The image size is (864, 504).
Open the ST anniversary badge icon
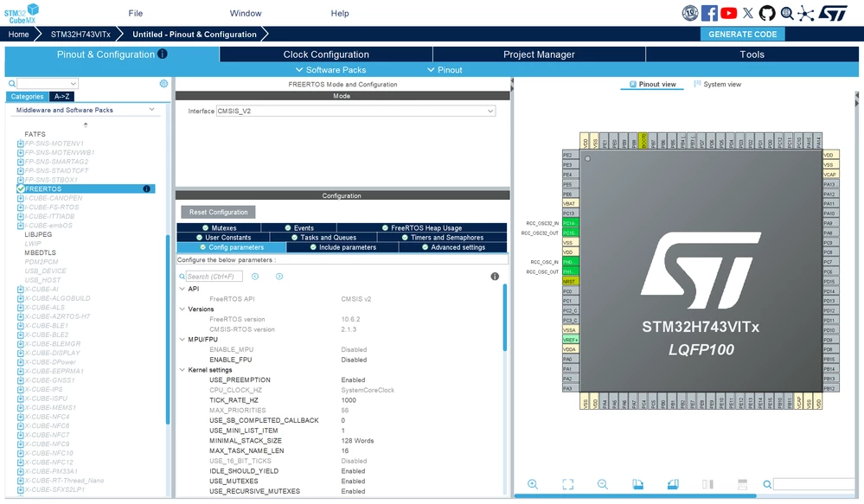coord(690,13)
